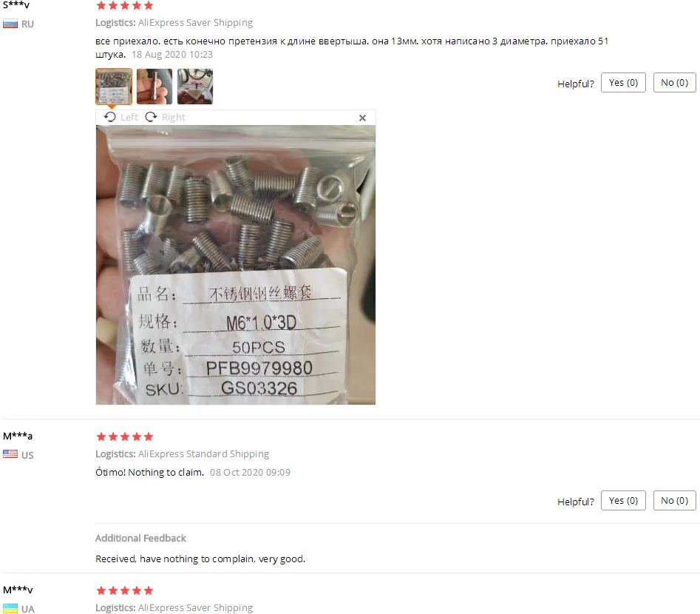700x614 pixels.
Task: Vote Yes (0) on M***a's review
Action: [x=623, y=501]
